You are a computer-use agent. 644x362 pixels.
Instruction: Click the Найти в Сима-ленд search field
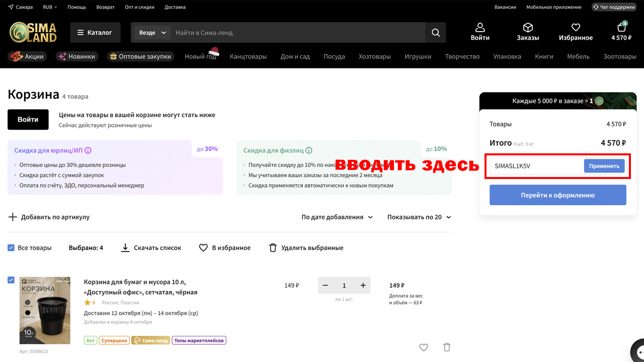point(298,33)
